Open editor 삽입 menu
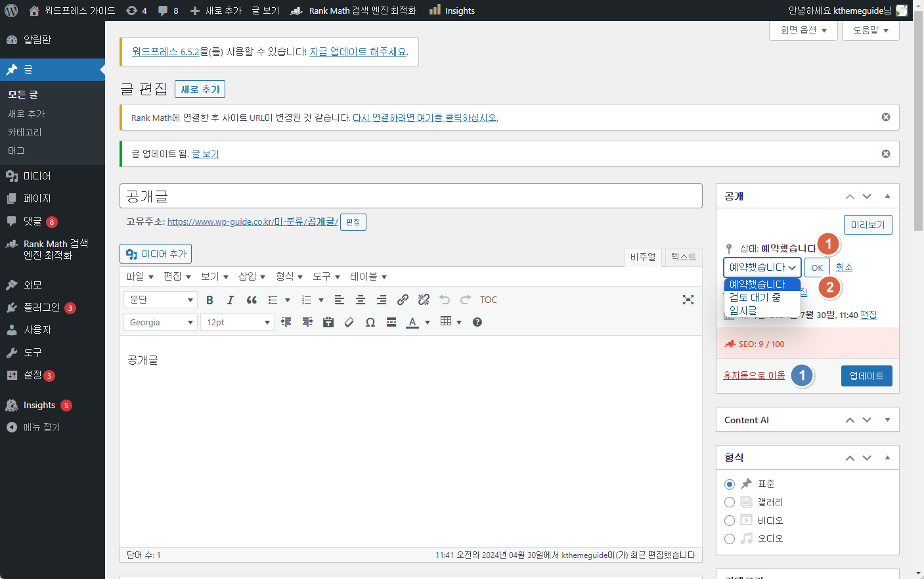 pos(252,277)
